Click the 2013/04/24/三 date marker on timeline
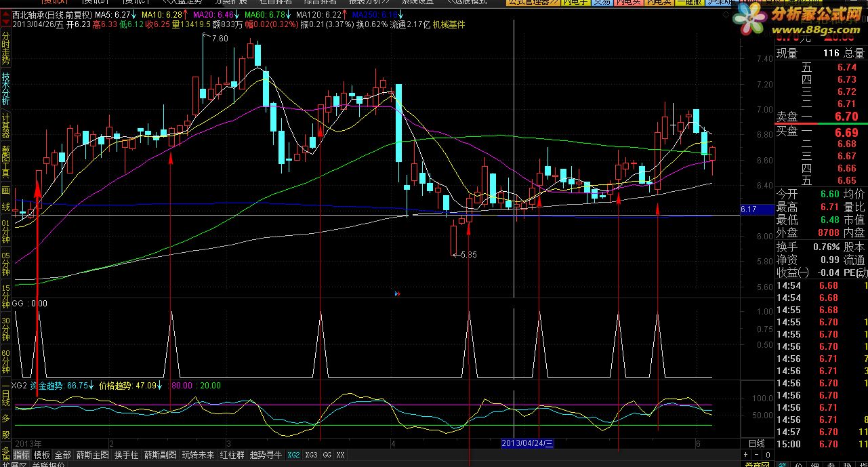The image size is (868, 467). (x=527, y=443)
